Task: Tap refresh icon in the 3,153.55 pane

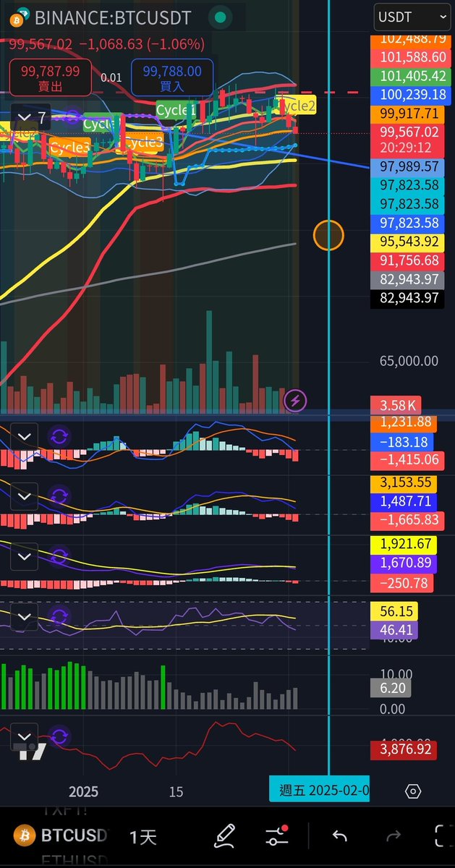Action: (x=59, y=496)
